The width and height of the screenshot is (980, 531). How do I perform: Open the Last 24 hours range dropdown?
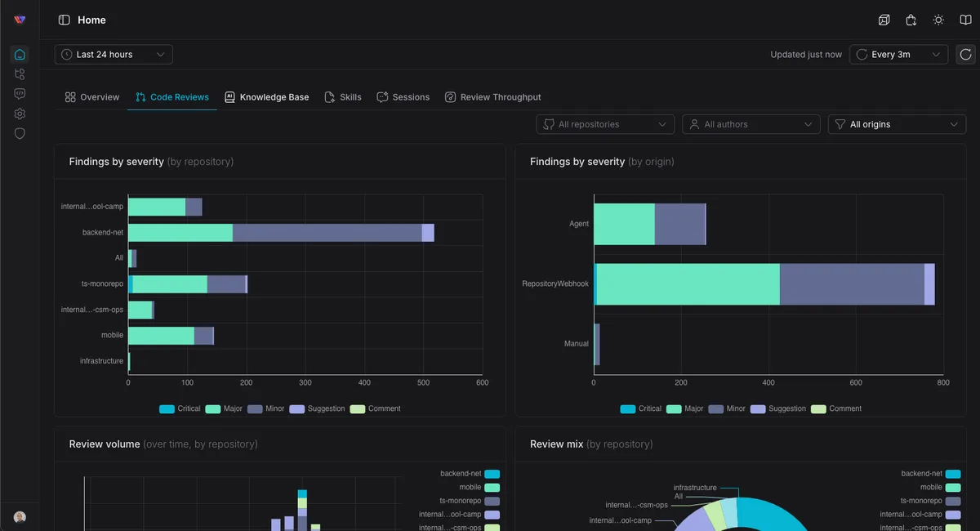[x=114, y=55]
